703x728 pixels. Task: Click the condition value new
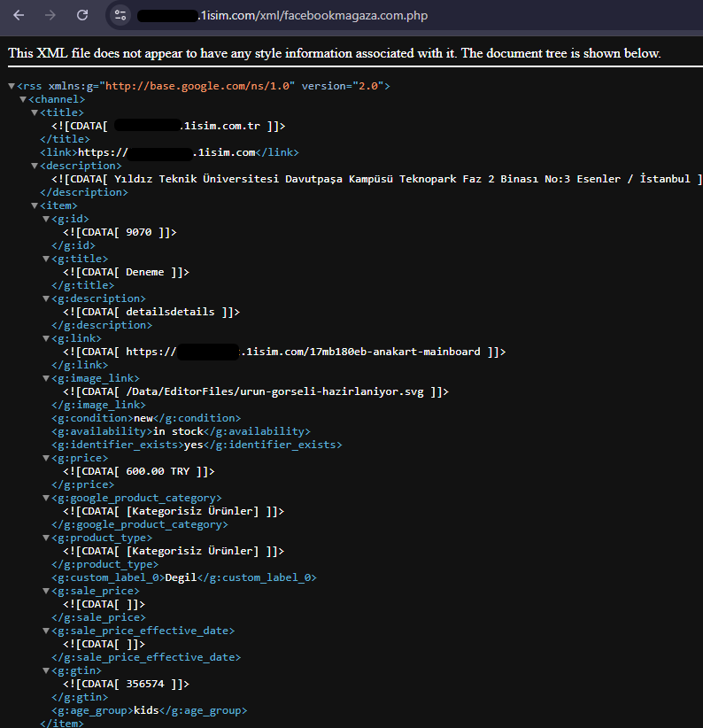[143, 418]
